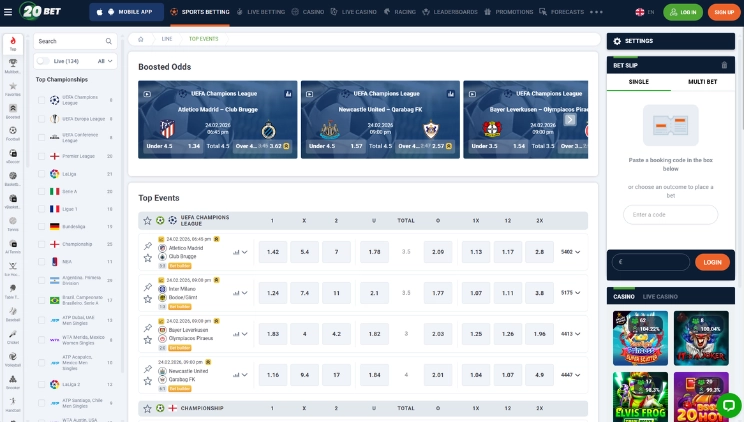Click Line breadcrumb link
The image size is (744, 422).
coord(167,39)
